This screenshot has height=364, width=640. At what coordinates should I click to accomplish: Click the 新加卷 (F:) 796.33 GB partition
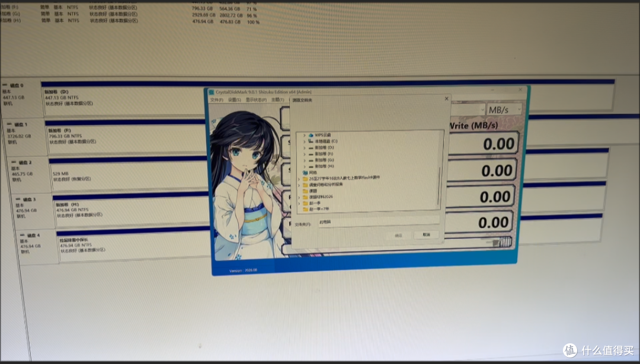(x=127, y=137)
